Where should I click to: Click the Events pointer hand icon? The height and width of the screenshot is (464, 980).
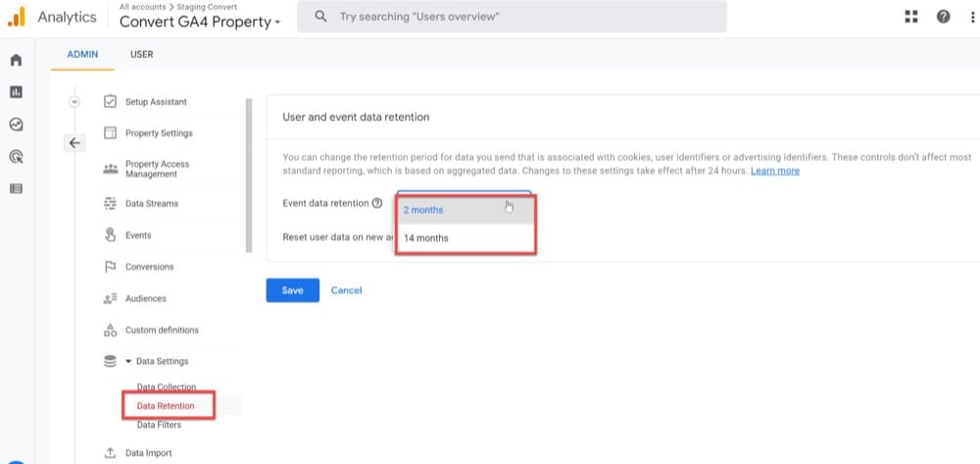coord(110,235)
